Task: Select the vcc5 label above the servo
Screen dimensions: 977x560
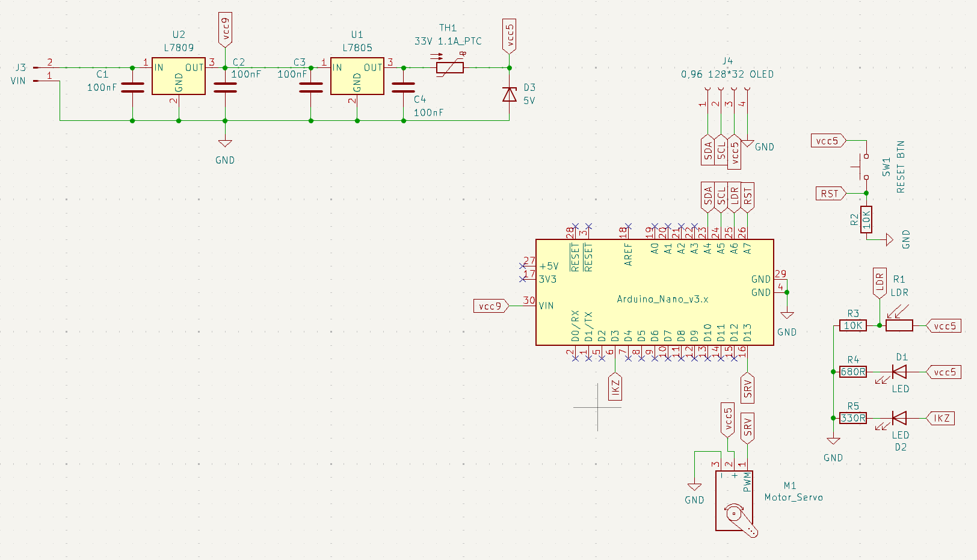Action: click(x=727, y=420)
